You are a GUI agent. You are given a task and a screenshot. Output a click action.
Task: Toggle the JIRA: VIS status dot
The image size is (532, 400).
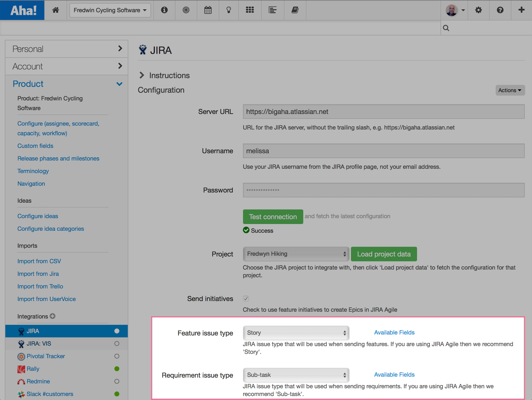117,344
